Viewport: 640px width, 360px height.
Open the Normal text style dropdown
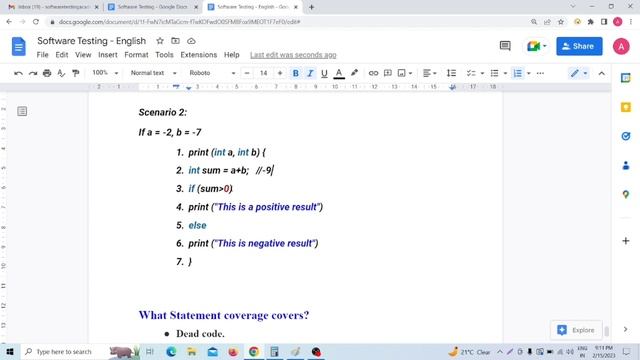tap(153, 73)
